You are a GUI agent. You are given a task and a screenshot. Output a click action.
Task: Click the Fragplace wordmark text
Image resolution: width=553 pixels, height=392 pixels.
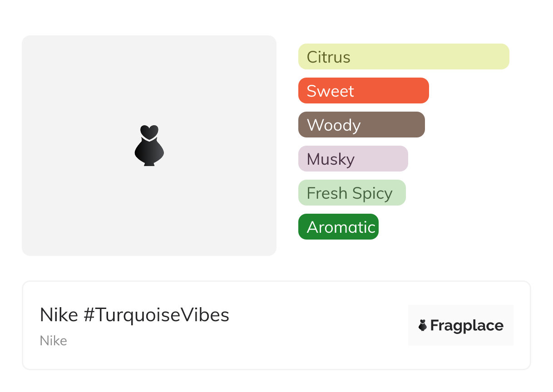[466, 325]
